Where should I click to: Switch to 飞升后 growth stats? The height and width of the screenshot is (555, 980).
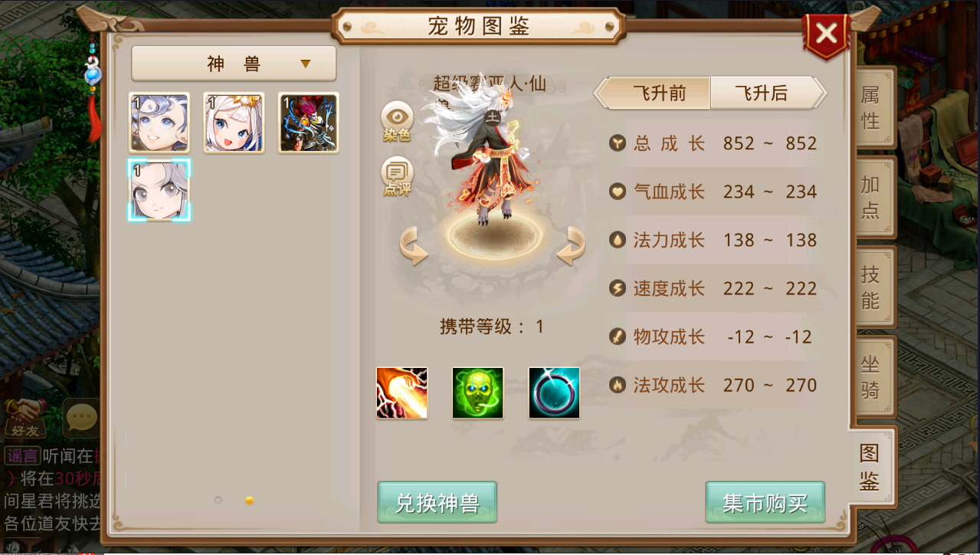[x=766, y=94]
